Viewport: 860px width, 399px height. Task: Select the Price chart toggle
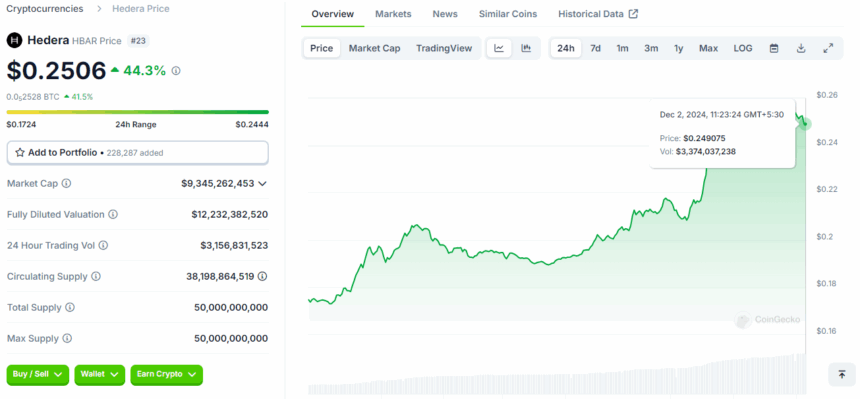tap(321, 48)
